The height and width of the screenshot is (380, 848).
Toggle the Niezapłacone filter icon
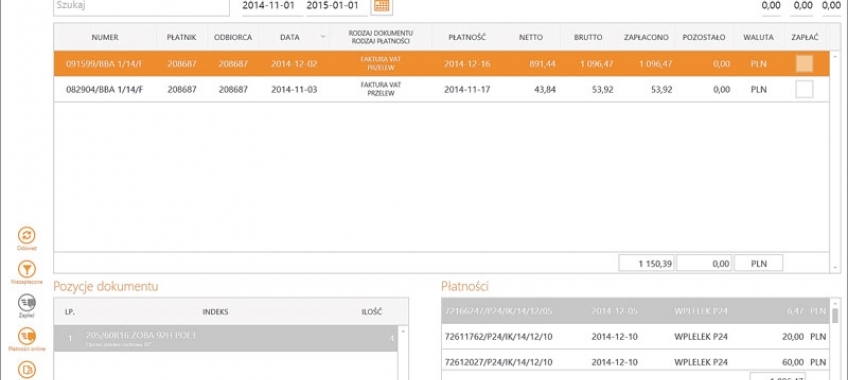coord(26,269)
